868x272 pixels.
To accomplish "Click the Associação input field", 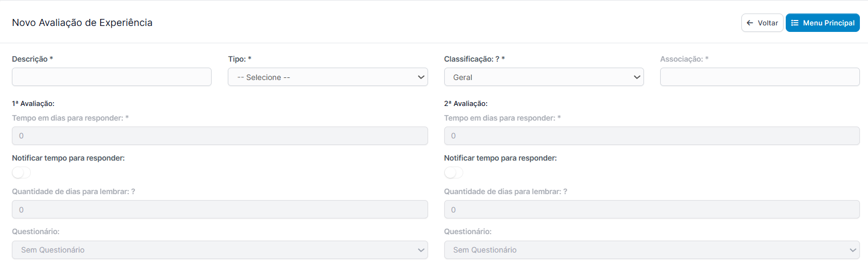I will click(x=760, y=77).
